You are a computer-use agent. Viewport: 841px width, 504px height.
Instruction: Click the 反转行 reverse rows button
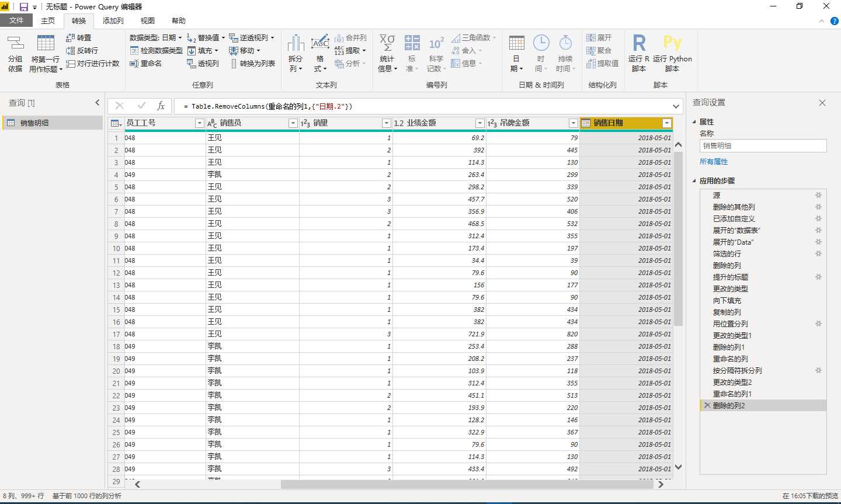(82, 51)
